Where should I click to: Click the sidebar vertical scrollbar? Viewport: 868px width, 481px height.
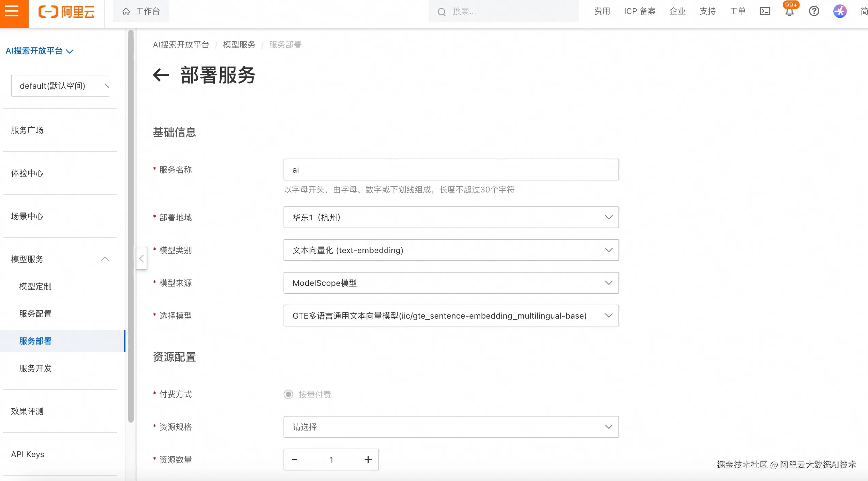(131, 225)
